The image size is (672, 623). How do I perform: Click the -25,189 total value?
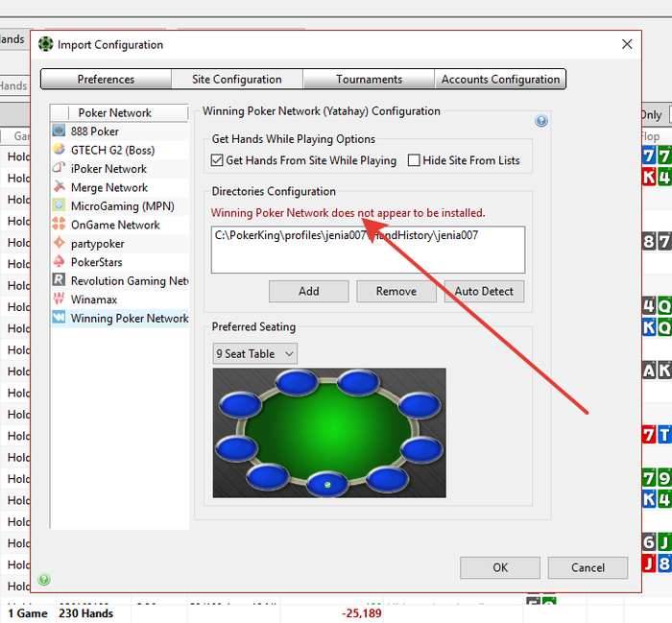click(x=362, y=613)
